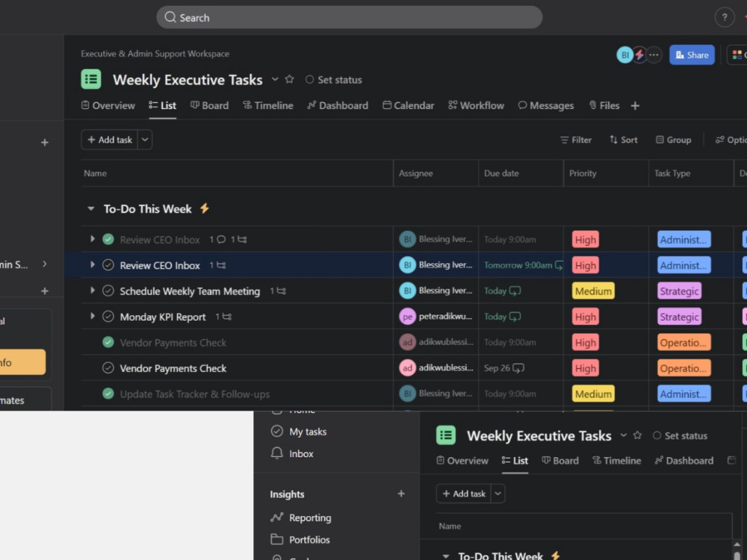Click the Share button
The width and height of the screenshot is (747, 560).
(x=692, y=55)
